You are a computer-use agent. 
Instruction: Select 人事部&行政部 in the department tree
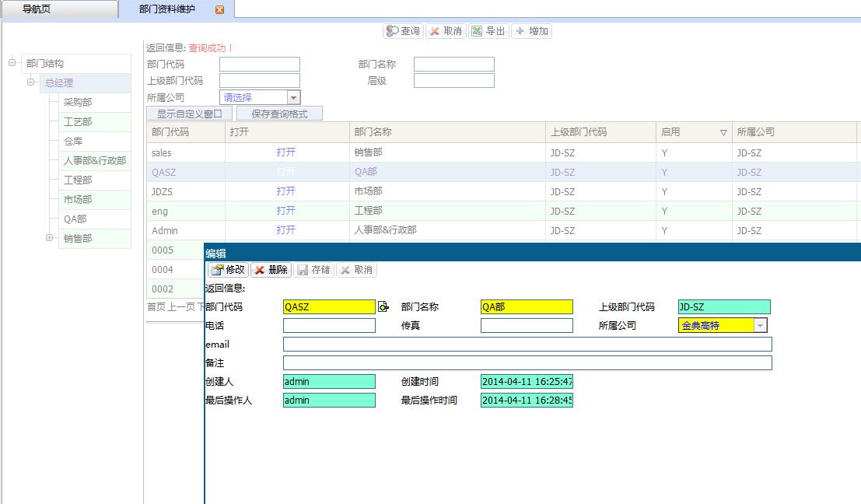click(x=94, y=161)
